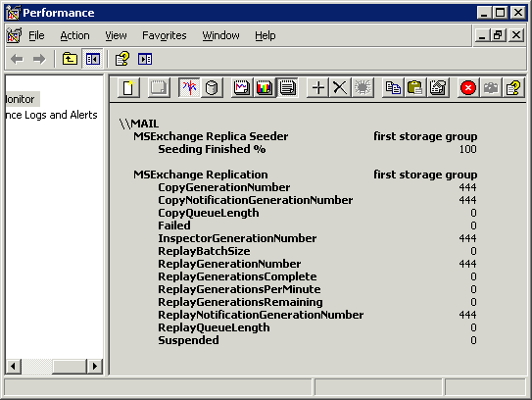
Task: Open the Favorites menu
Action: [165, 35]
